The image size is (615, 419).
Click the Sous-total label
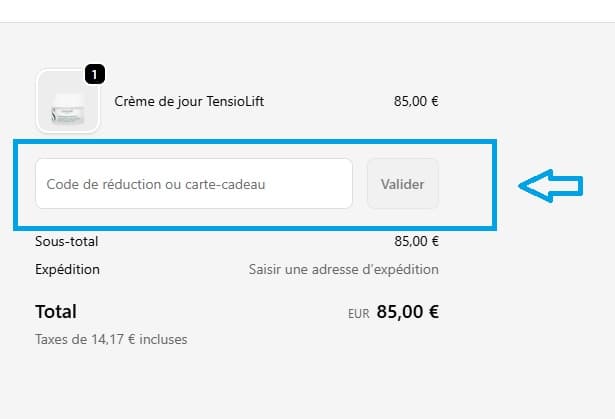[66, 241]
